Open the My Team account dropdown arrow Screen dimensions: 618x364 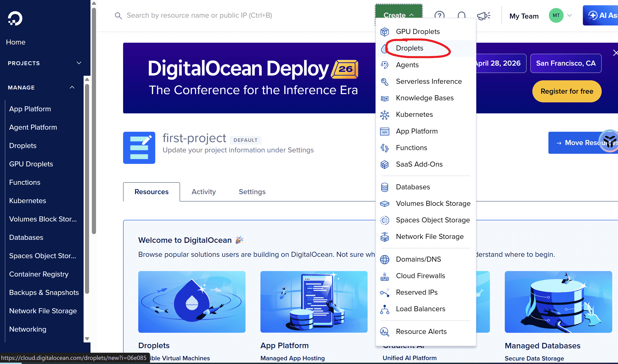(x=569, y=15)
